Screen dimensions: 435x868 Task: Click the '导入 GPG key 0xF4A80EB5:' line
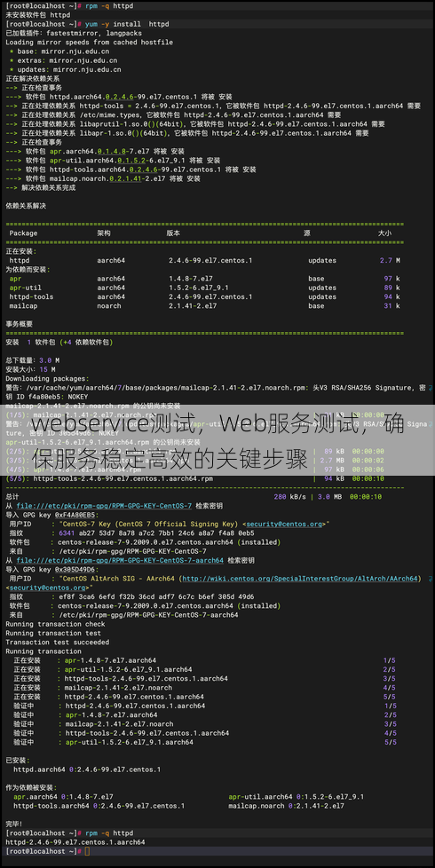51,515
